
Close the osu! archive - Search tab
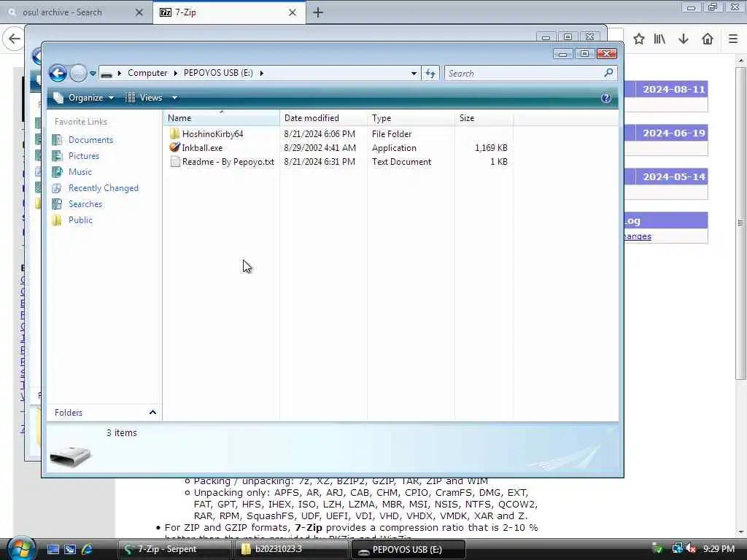(x=139, y=12)
